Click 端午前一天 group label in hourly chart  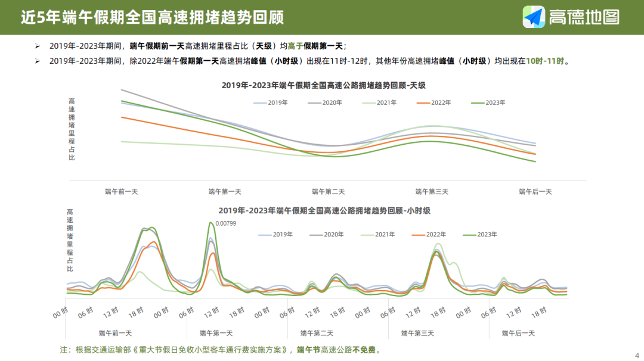click(x=116, y=333)
